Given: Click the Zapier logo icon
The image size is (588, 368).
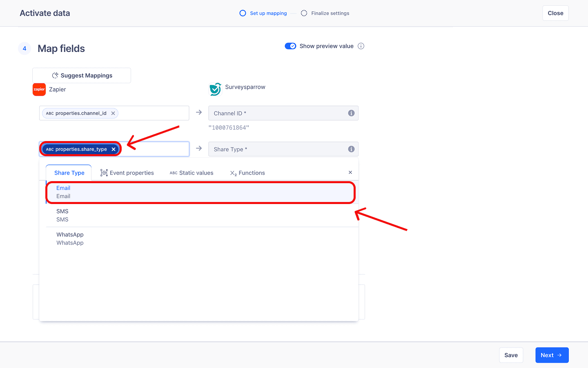Looking at the screenshot, I should click(39, 90).
